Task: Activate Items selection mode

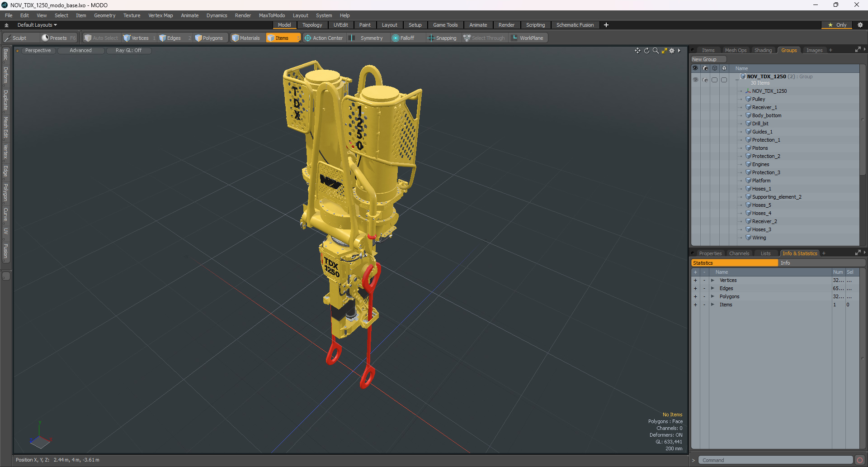Action: point(283,38)
